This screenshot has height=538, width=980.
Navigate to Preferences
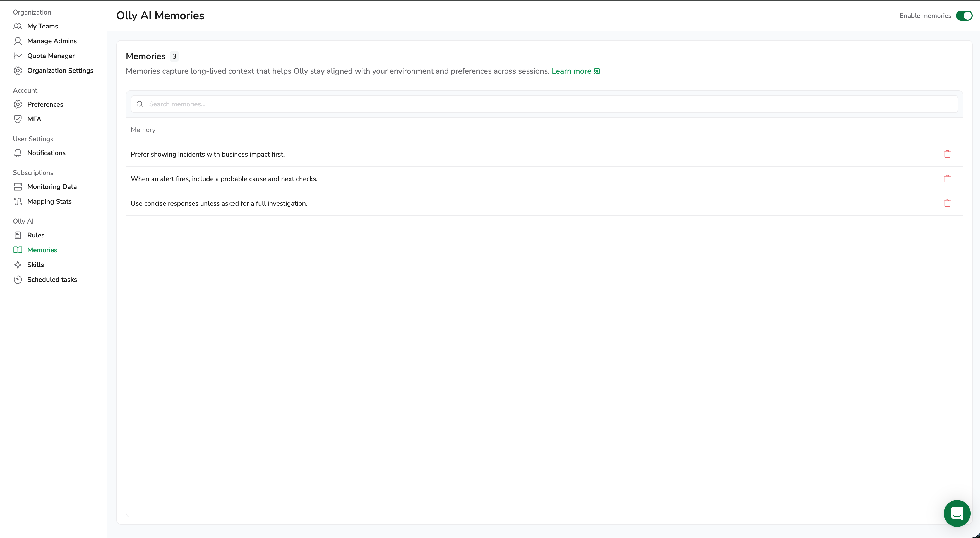click(x=45, y=104)
